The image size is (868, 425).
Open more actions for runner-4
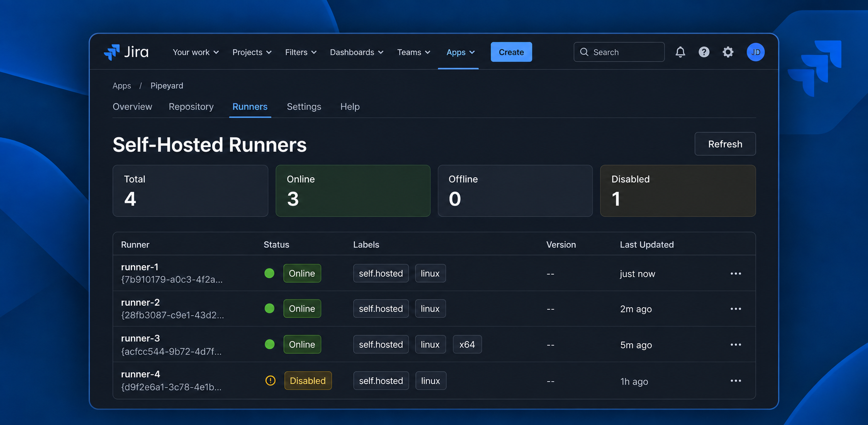click(736, 381)
